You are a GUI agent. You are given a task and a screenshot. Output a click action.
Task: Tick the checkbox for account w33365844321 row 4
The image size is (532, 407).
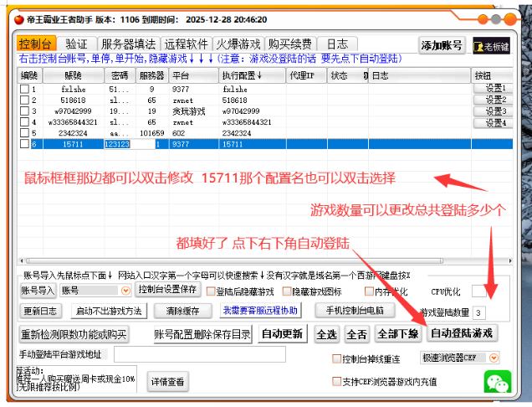(24, 121)
